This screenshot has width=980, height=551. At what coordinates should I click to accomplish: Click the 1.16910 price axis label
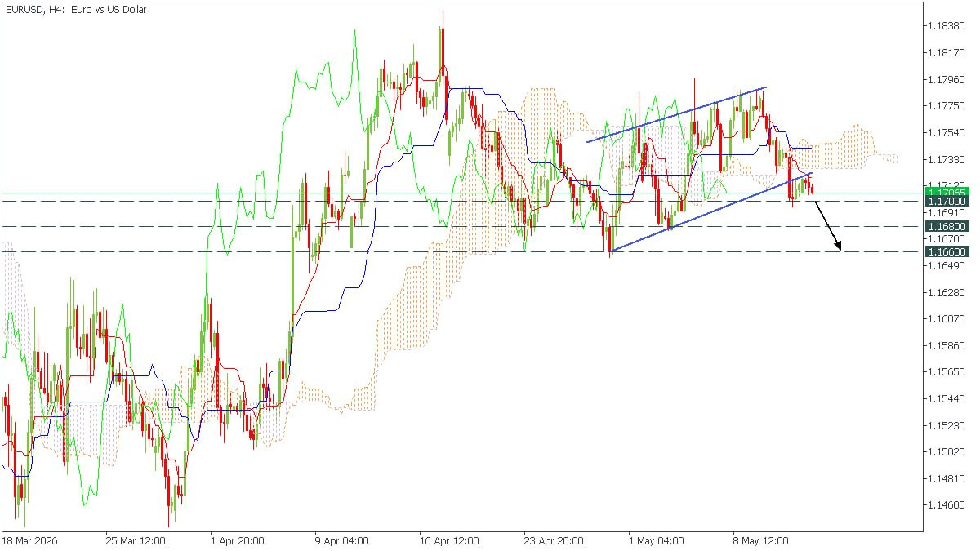click(947, 212)
